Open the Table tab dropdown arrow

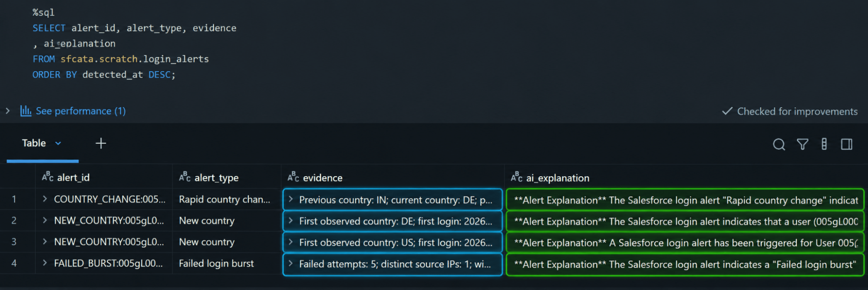58,143
